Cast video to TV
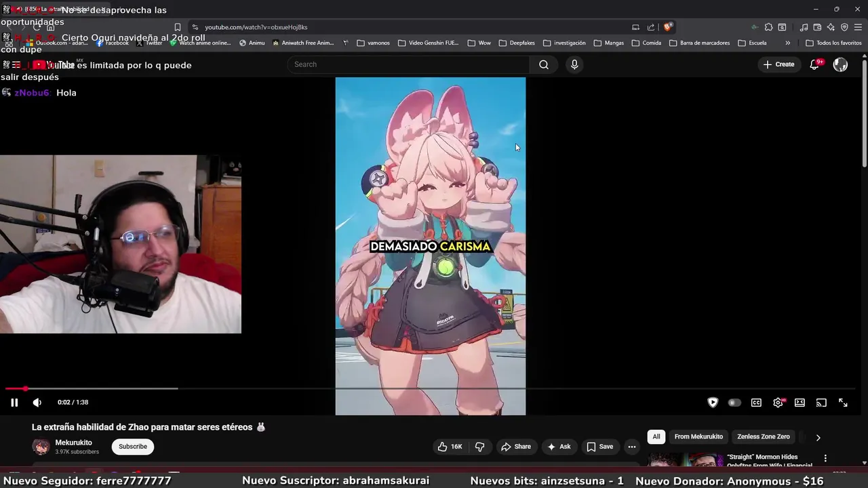868x488 pixels. (821, 403)
